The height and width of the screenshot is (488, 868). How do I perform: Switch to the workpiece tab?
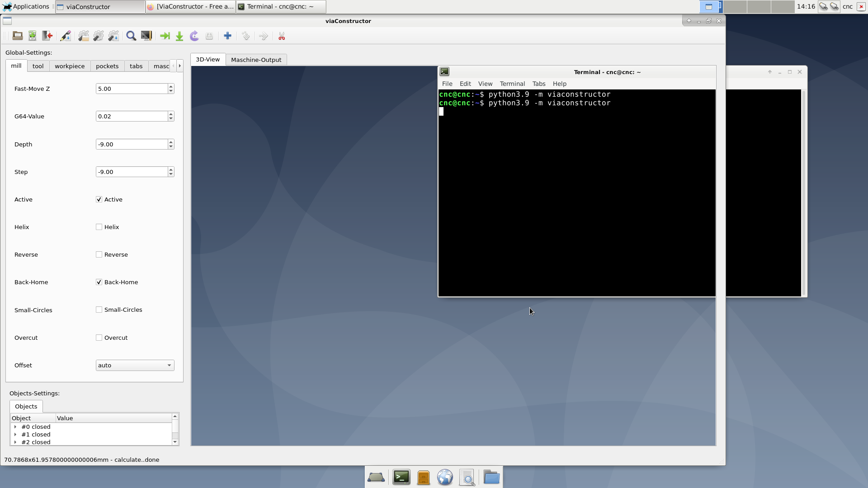click(70, 66)
